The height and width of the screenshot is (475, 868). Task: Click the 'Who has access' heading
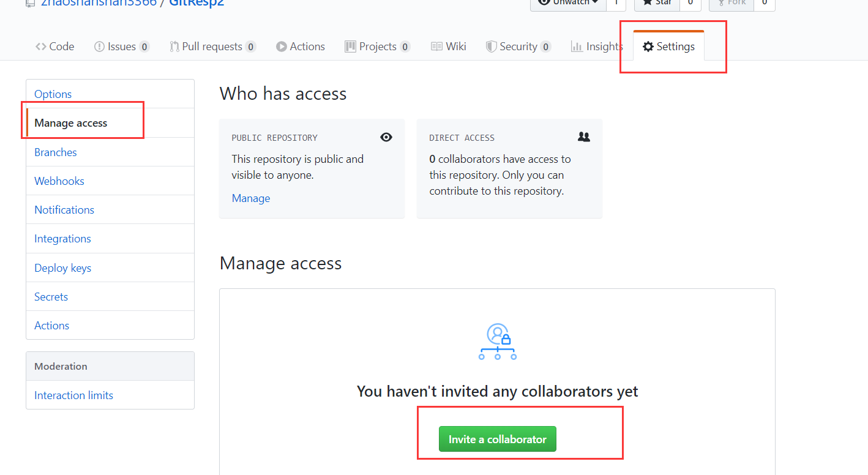[x=283, y=94]
